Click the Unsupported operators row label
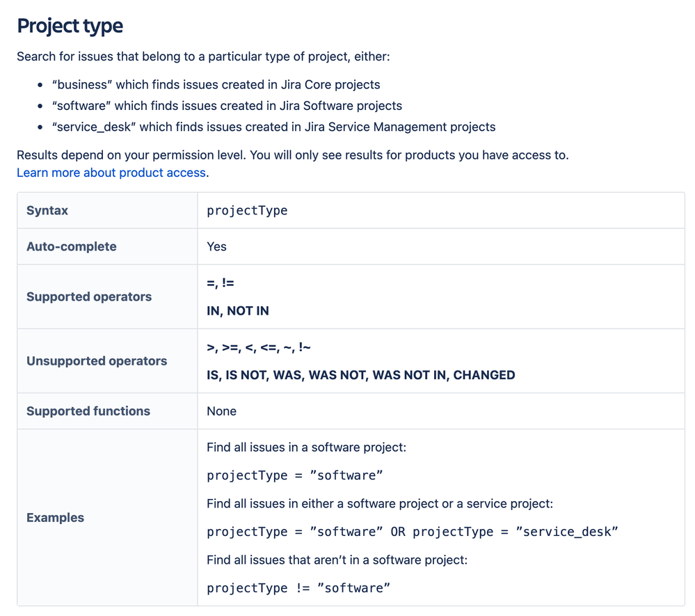This screenshot has width=695, height=616. (97, 361)
